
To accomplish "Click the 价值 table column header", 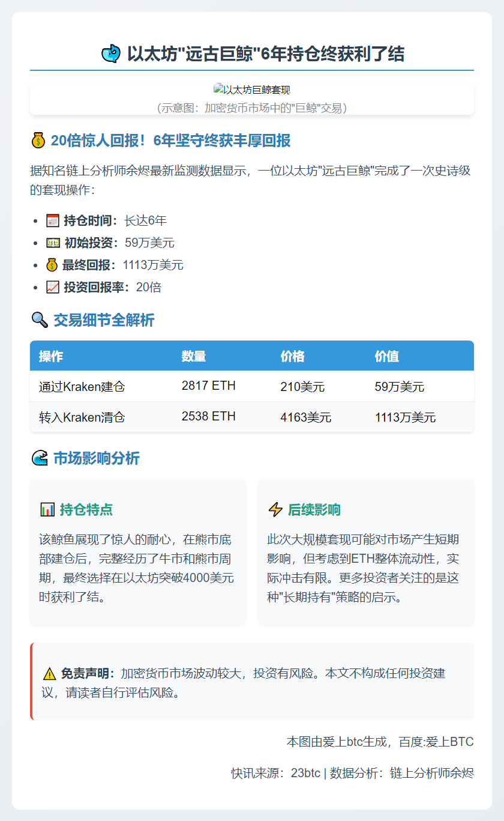I will [386, 356].
